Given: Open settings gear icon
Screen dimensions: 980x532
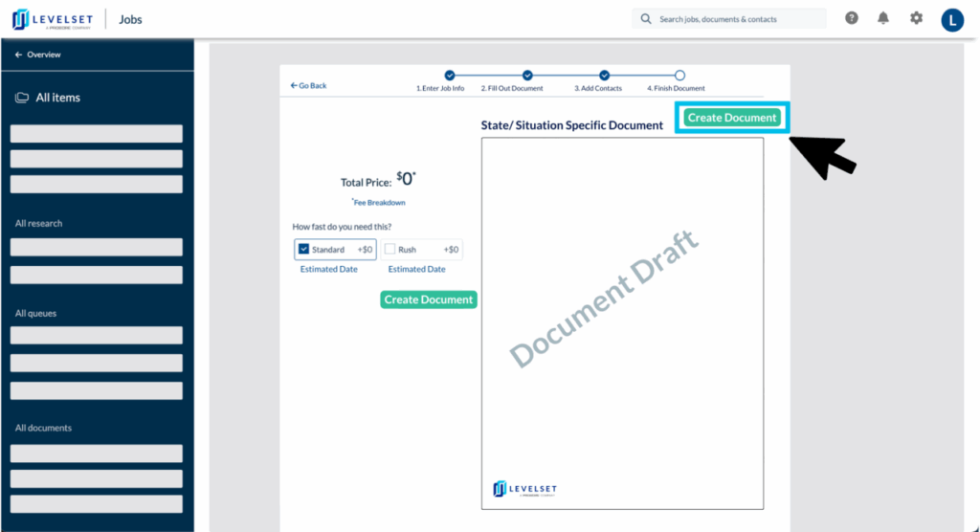Looking at the screenshot, I should coord(916,18).
